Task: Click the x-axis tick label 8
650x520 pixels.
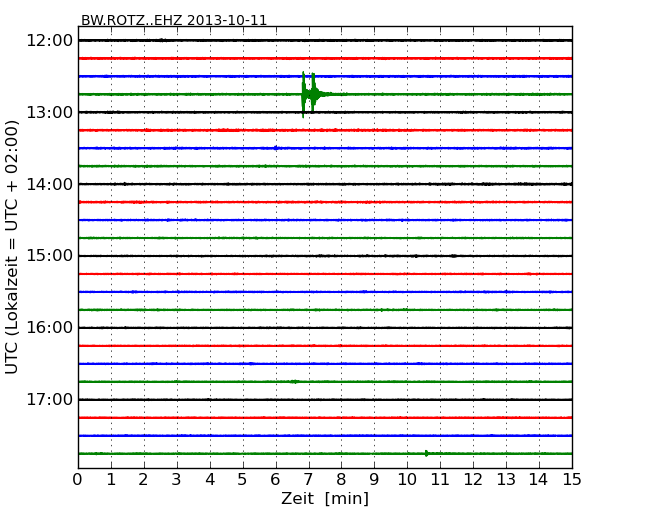Action: (x=341, y=480)
